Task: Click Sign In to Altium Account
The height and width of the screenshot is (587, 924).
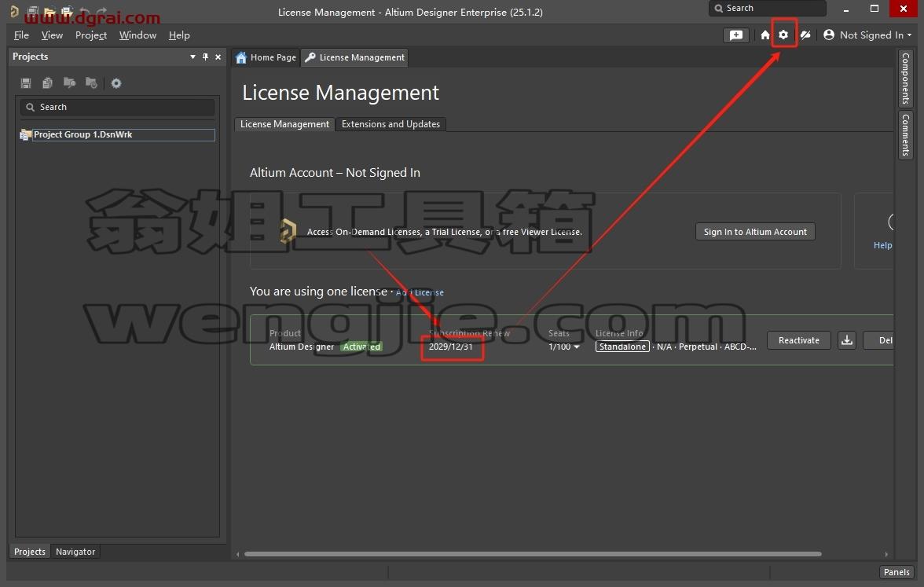Action: tap(755, 232)
